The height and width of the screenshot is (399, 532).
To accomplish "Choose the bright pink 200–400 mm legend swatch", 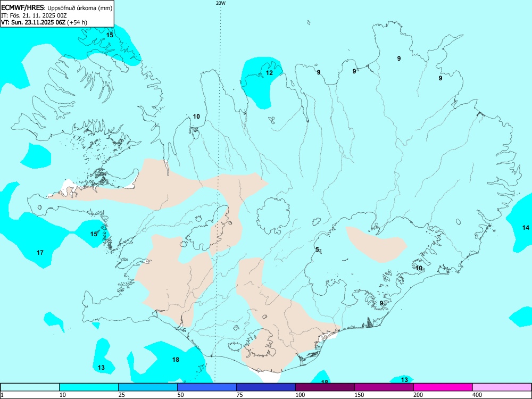I will click(443, 387).
